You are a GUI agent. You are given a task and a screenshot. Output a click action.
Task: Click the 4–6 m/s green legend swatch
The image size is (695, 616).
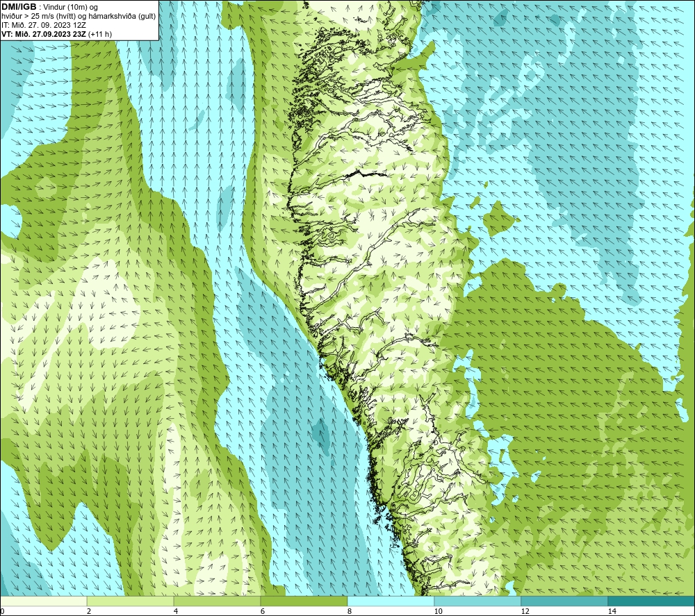[x=217, y=601]
